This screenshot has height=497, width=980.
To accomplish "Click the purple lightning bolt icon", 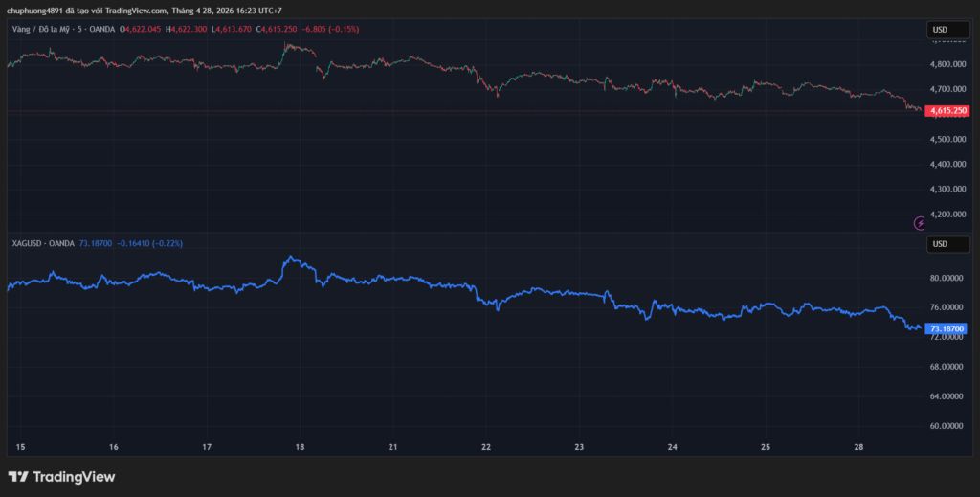I will pos(921,223).
